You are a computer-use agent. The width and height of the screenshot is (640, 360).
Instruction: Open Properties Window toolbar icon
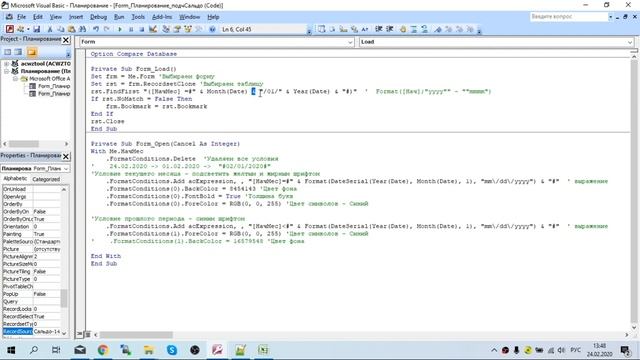(177, 29)
